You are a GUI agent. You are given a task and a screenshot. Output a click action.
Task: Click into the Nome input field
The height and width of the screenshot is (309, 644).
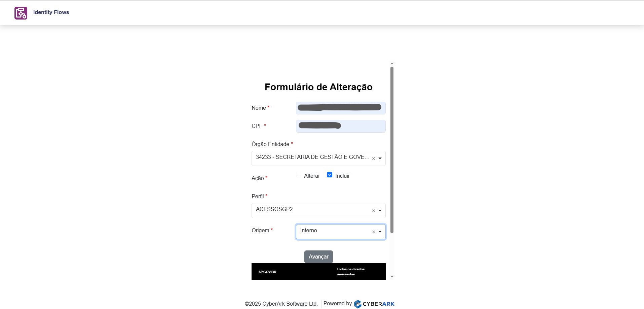pos(340,108)
